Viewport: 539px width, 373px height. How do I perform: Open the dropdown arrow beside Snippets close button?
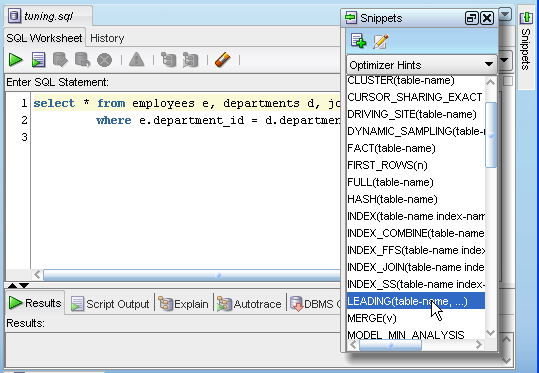pyautogui.click(x=505, y=14)
